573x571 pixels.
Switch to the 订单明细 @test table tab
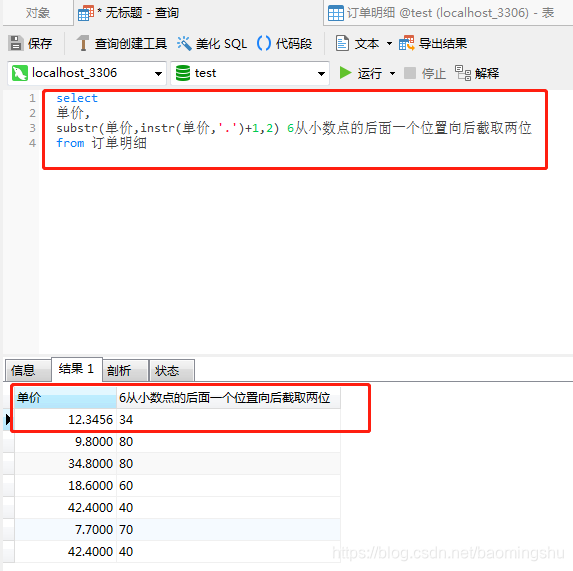pos(448,13)
